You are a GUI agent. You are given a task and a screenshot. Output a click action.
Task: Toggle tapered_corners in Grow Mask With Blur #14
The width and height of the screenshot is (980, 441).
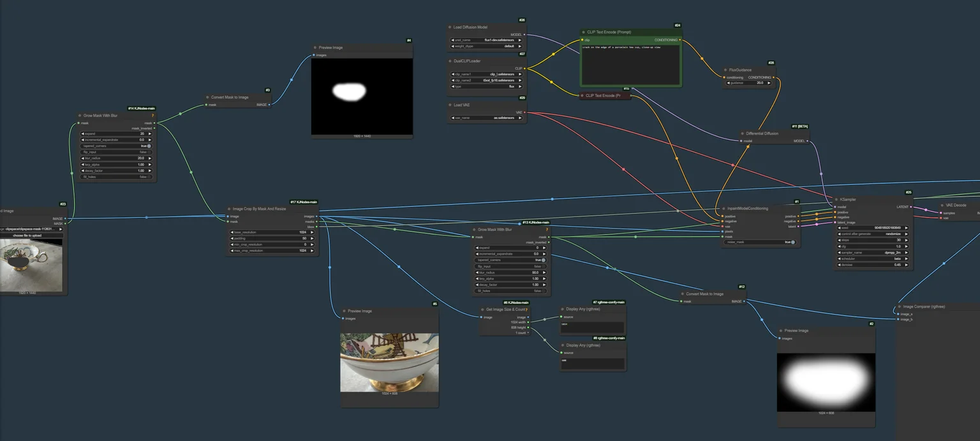coord(117,146)
